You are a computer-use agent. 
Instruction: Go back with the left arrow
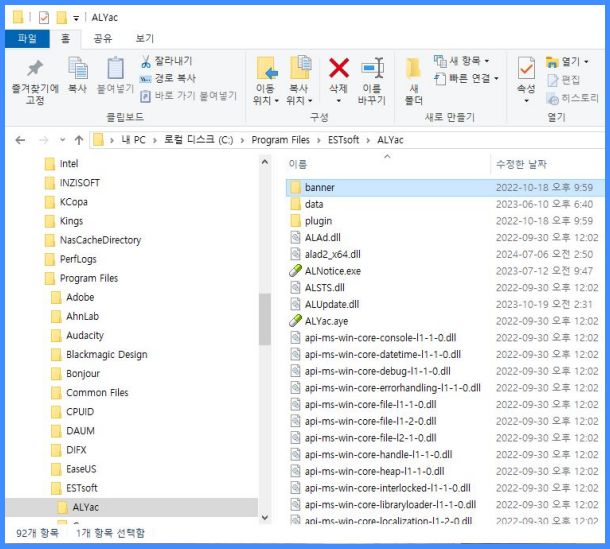pyautogui.click(x=20, y=140)
